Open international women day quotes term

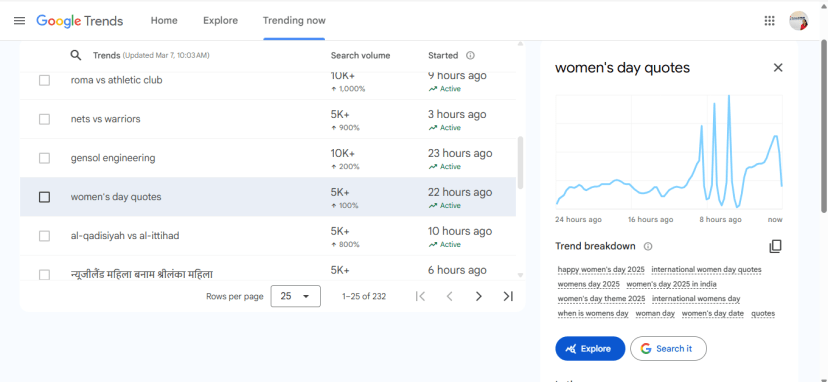[x=707, y=269]
